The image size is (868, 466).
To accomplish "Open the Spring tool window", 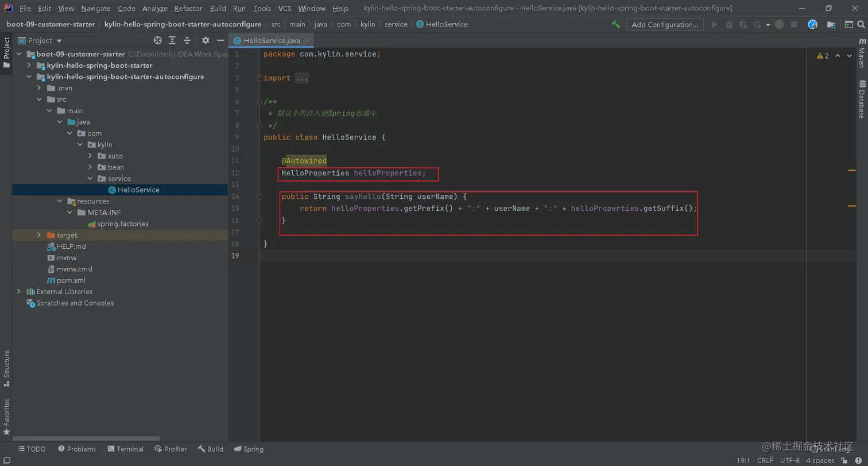I will [249, 449].
